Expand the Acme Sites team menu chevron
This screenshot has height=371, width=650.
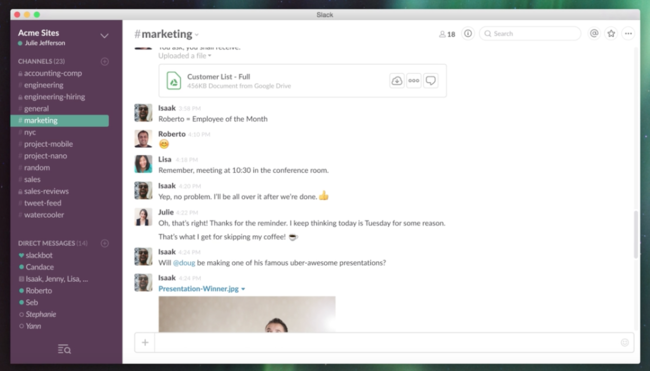pos(104,36)
